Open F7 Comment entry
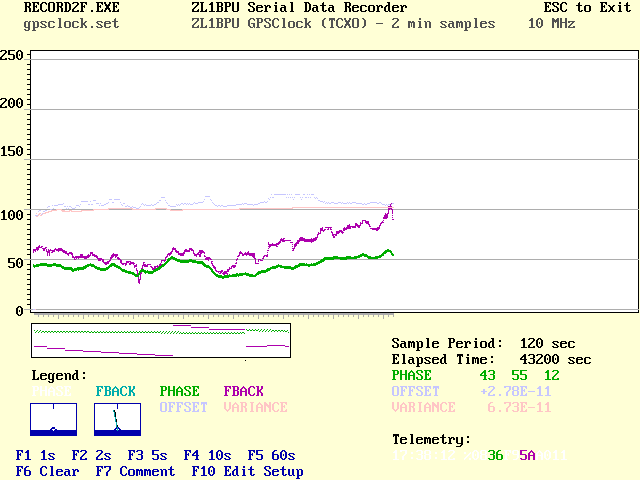The width and height of the screenshot is (640, 480). point(135,471)
